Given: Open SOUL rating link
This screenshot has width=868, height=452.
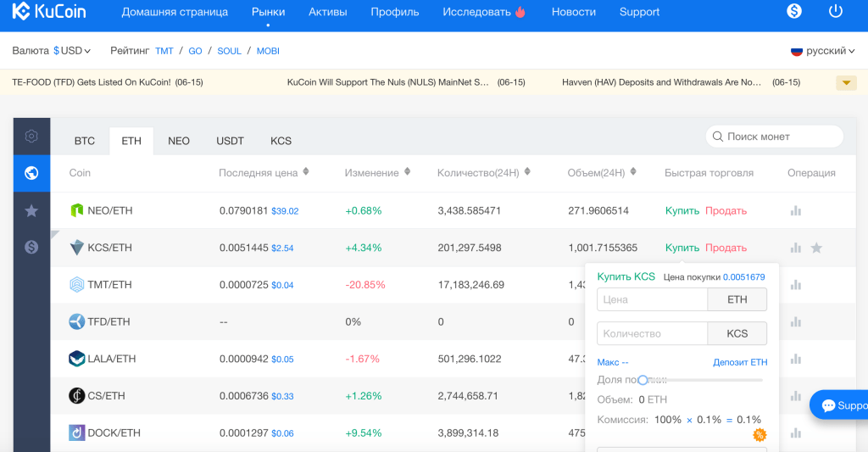Looking at the screenshot, I should pos(229,51).
